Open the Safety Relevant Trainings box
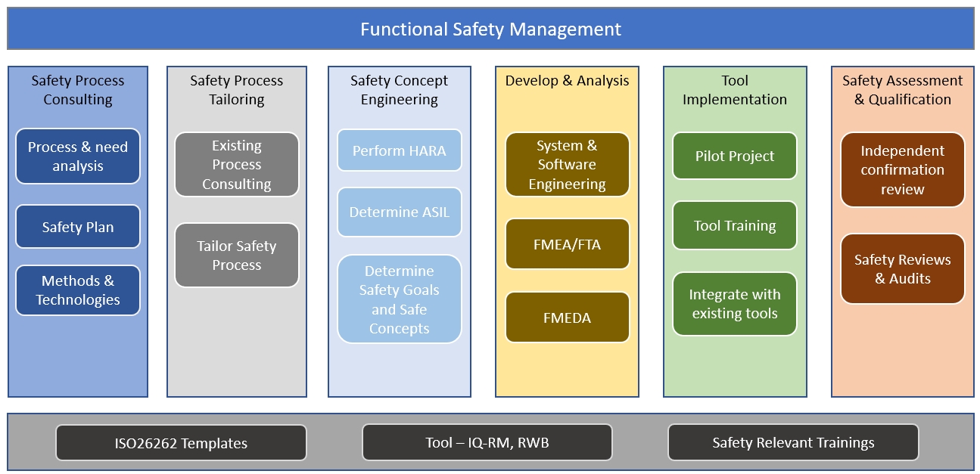Image resolution: width=980 pixels, height=474 pixels. (x=793, y=443)
